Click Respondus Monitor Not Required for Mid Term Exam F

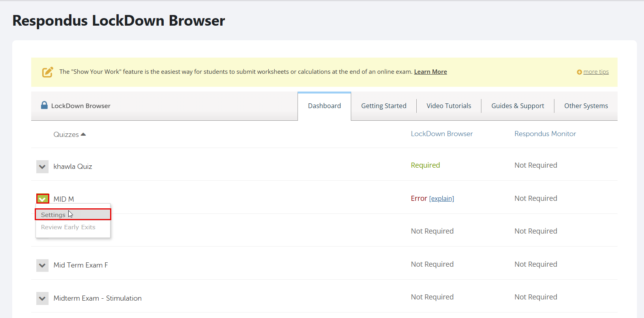coord(536,264)
